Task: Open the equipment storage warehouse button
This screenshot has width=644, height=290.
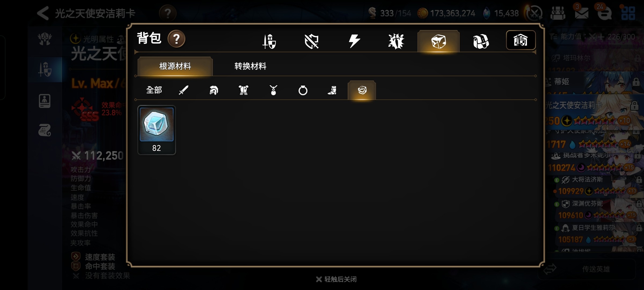Action: point(521,40)
